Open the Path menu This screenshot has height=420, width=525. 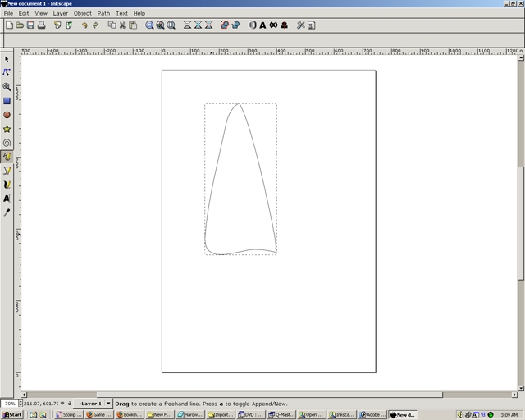pos(103,13)
